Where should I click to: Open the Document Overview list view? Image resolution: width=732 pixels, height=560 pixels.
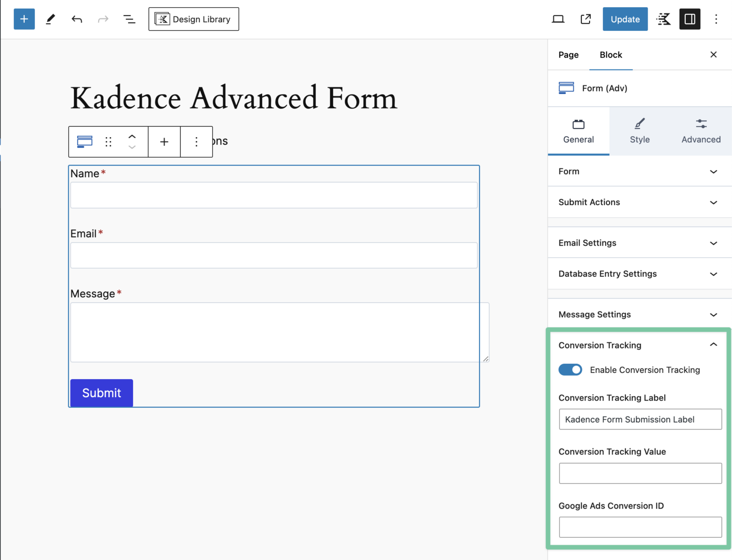tap(129, 19)
